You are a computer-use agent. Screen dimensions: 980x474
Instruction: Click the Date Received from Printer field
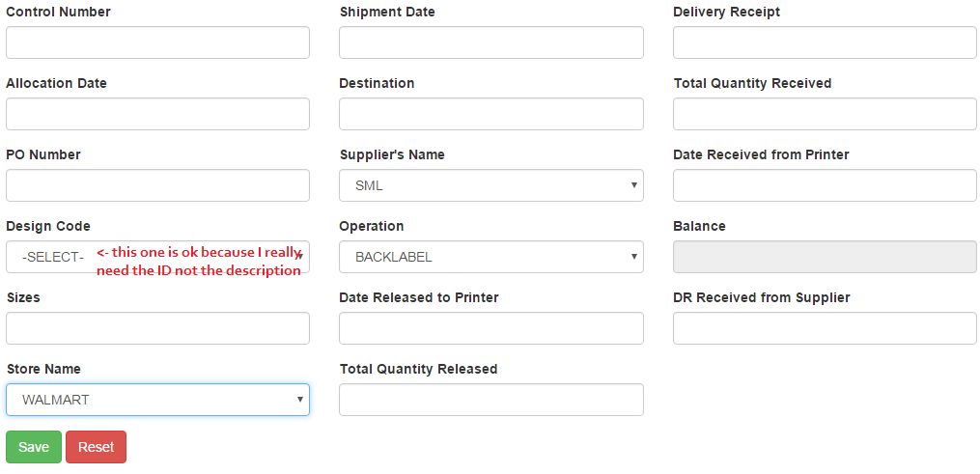825,185
